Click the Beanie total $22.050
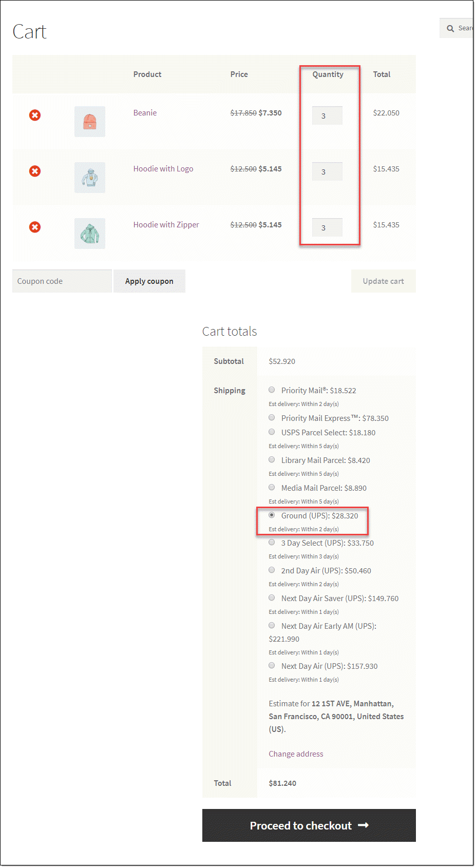The image size is (476, 868). point(386,113)
